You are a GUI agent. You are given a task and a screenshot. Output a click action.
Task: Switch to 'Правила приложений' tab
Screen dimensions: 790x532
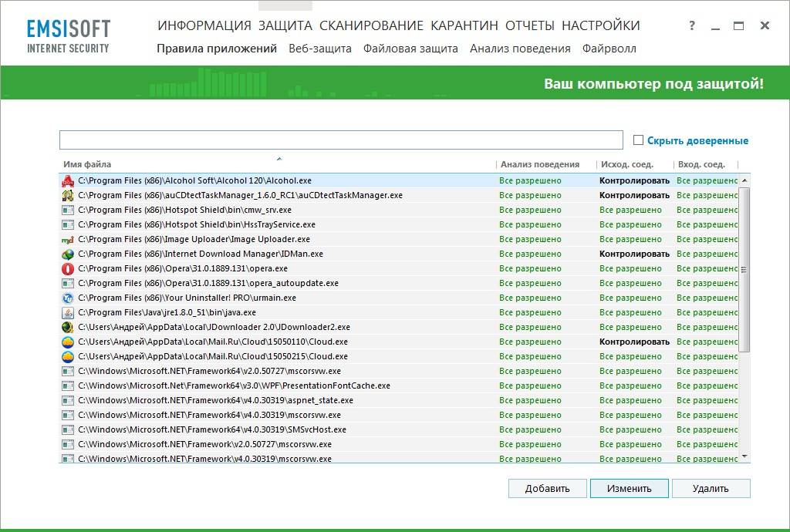point(217,49)
